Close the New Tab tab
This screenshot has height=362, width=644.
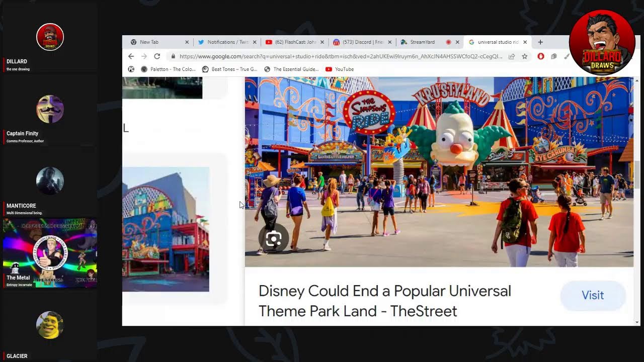pos(187,42)
